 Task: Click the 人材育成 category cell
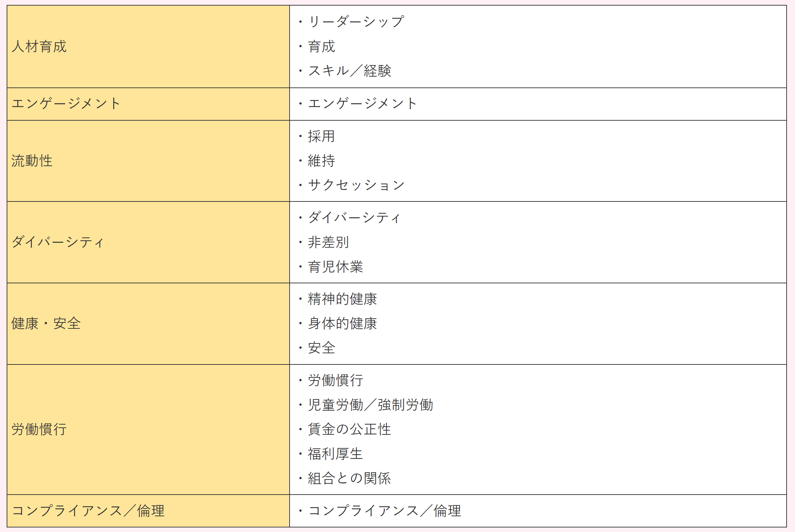39,47
